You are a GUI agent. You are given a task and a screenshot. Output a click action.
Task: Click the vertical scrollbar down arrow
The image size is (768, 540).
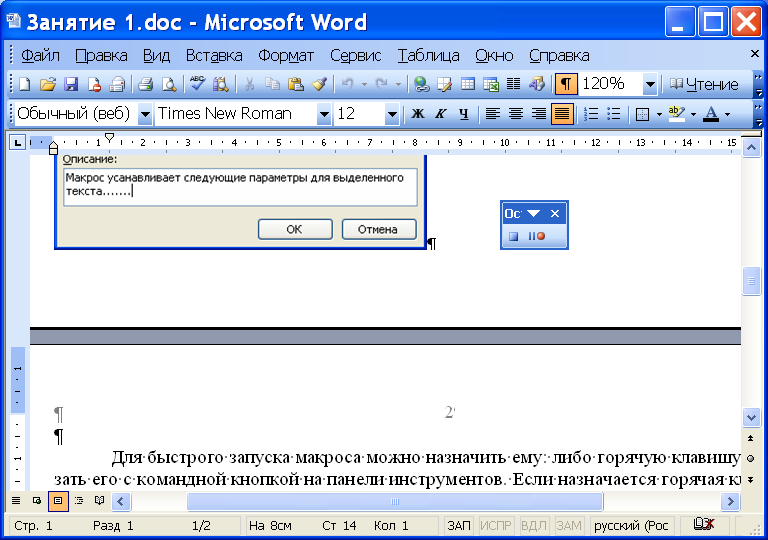coord(751,417)
